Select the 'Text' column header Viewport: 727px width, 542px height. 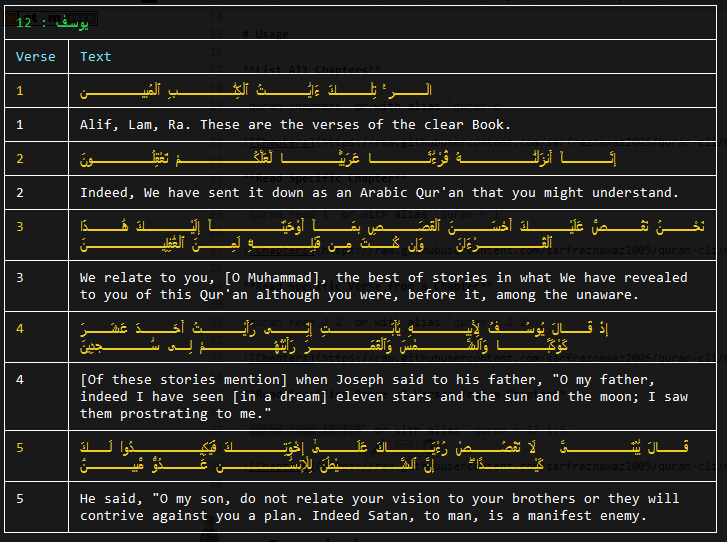click(x=96, y=57)
